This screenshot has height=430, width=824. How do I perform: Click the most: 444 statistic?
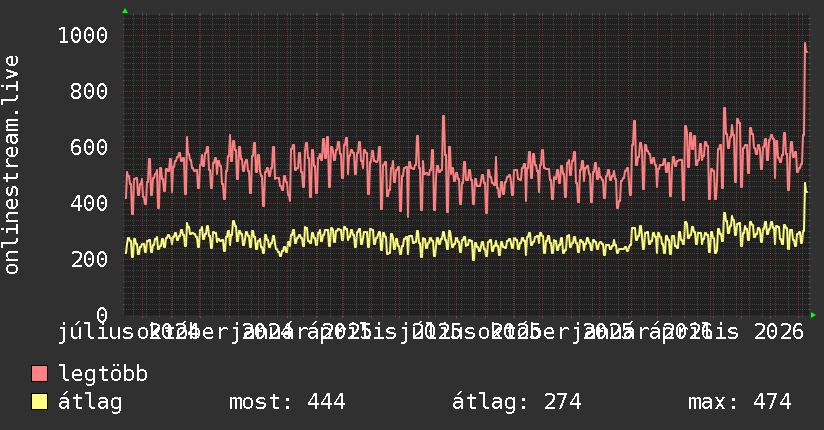pyautogui.click(x=287, y=402)
